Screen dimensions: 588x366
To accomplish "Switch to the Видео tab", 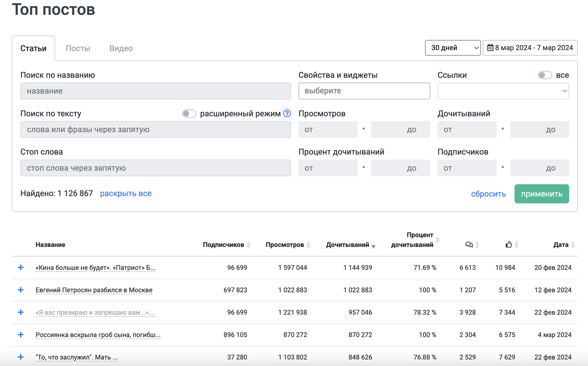I will tap(121, 49).
